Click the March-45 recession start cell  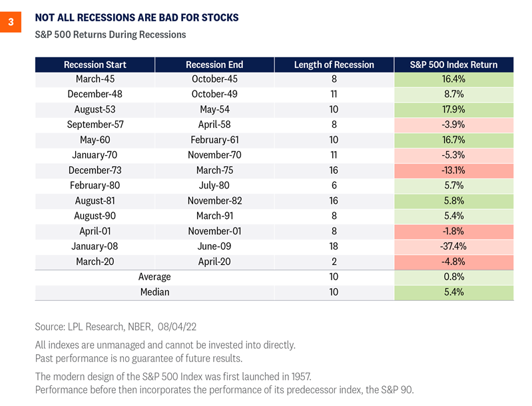(x=95, y=79)
